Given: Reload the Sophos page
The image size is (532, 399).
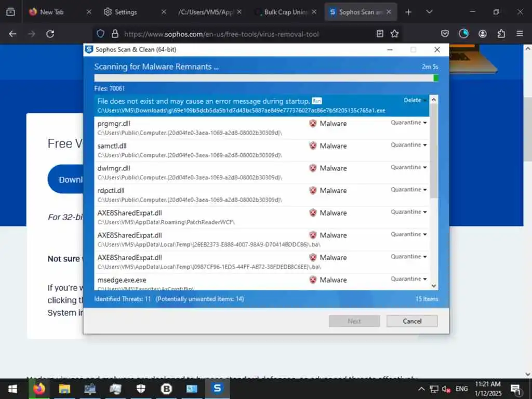Looking at the screenshot, I should [50, 34].
